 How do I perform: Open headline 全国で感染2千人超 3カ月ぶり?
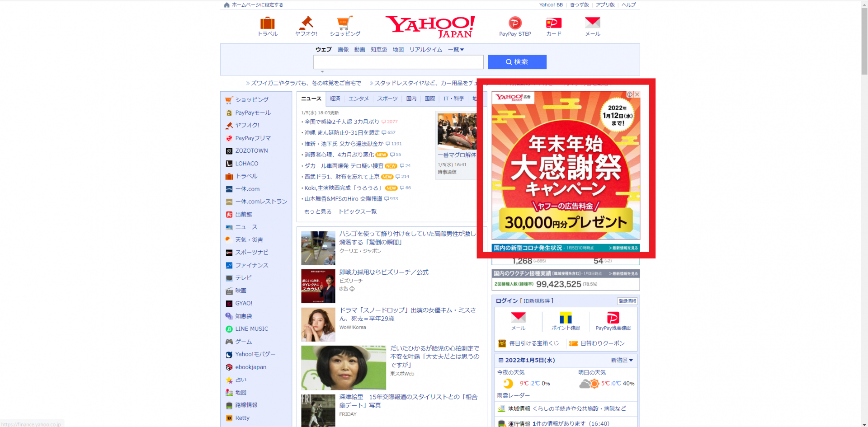point(342,122)
